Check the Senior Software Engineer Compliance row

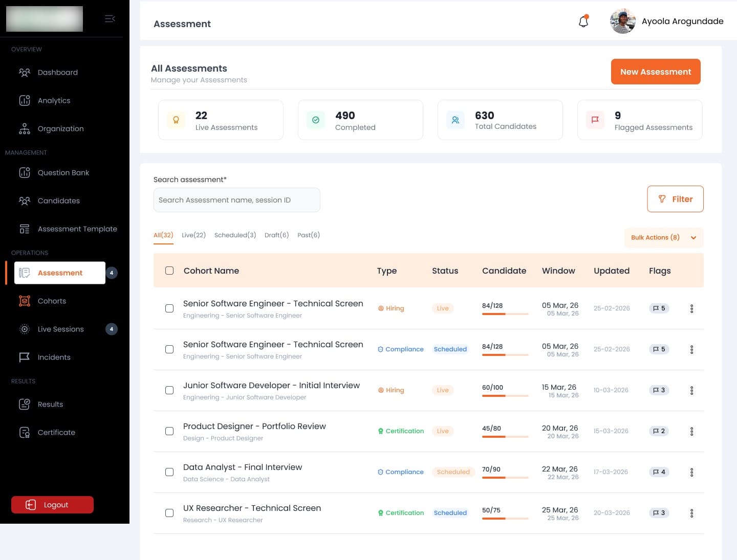click(x=169, y=349)
